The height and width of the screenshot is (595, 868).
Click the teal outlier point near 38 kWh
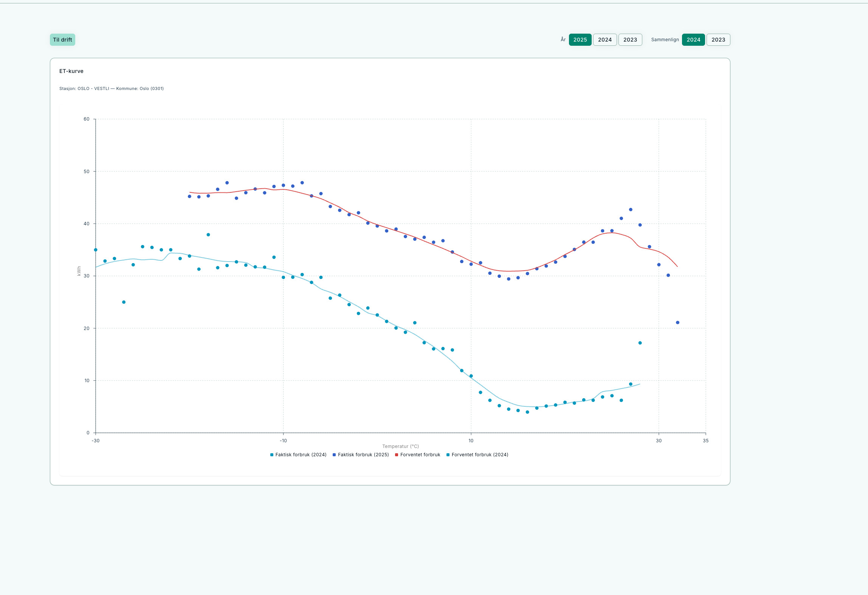click(208, 235)
